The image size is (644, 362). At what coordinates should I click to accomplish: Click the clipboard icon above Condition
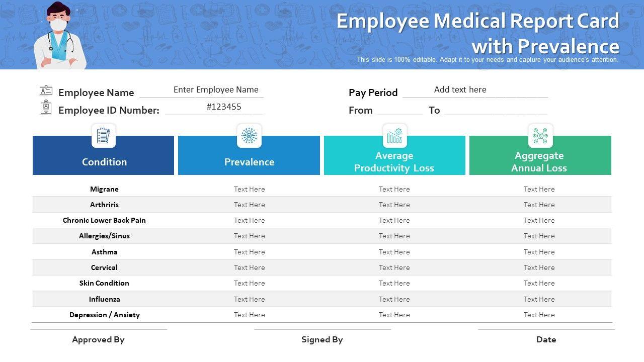pos(103,136)
